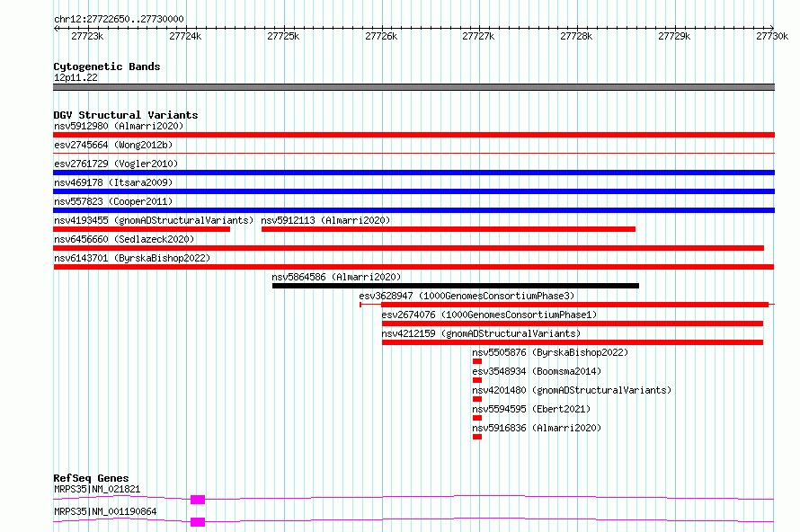Click the 27726k ruler tick label
Screen dimensions: 800x532
pyautogui.click(x=381, y=36)
